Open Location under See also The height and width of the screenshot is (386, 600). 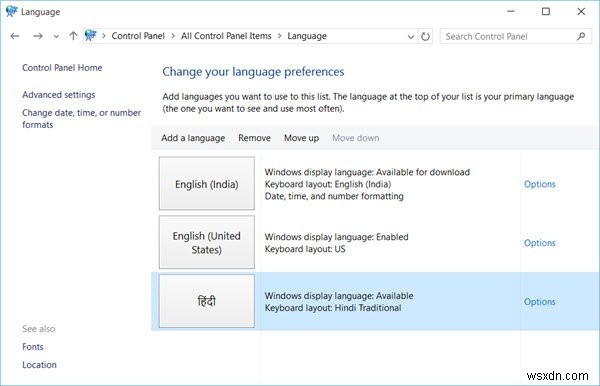(x=39, y=365)
